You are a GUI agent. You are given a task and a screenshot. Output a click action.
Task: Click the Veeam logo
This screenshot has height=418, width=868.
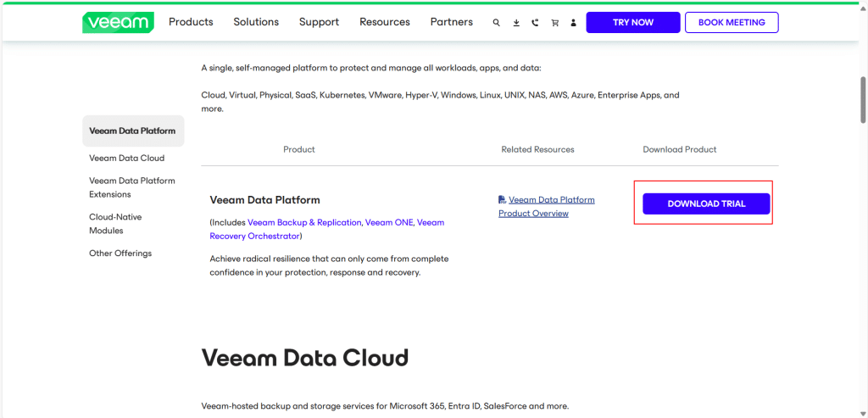[118, 22]
